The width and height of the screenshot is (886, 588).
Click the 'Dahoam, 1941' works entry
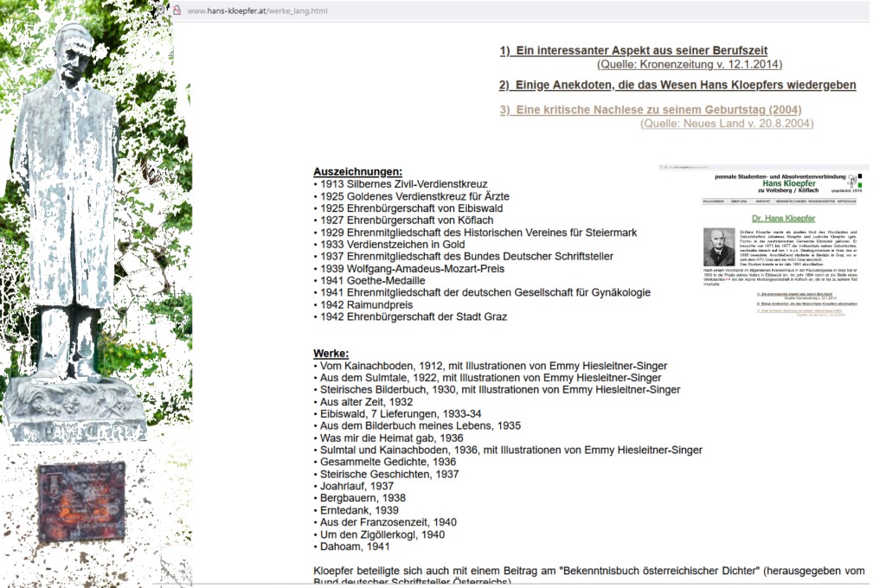coord(355,546)
